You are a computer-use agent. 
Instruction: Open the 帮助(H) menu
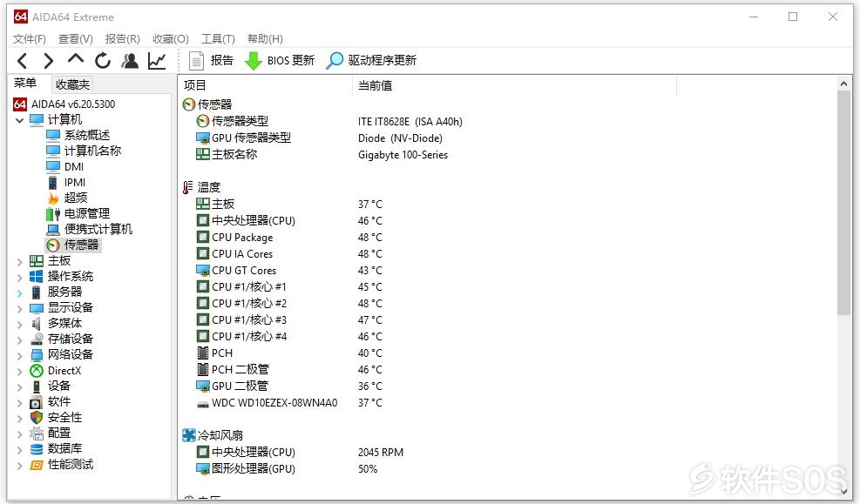click(265, 39)
